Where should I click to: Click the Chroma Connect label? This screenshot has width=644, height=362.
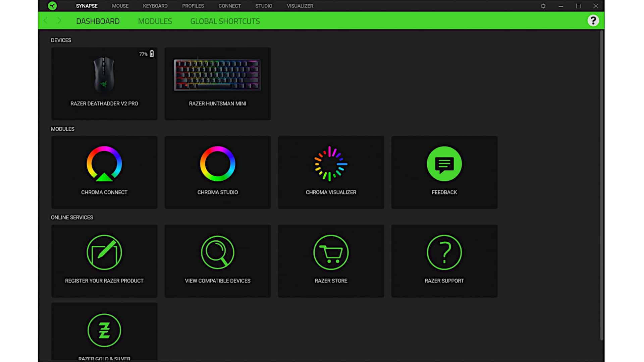pos(104,192)
